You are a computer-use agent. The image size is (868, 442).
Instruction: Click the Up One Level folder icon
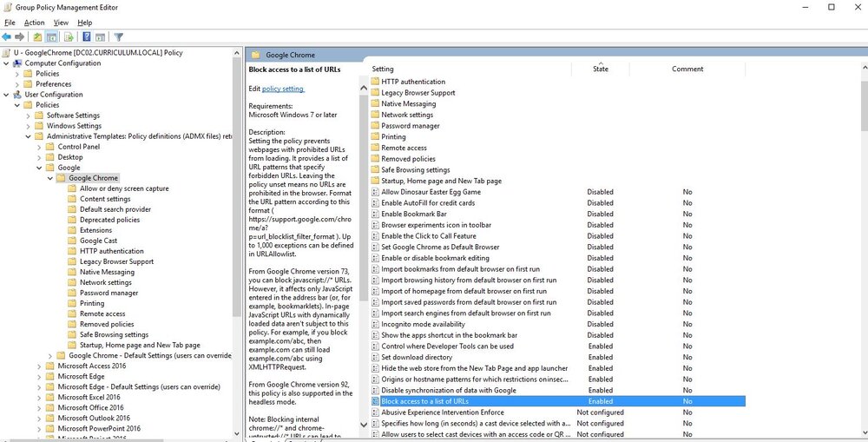(x=37, y=37)
